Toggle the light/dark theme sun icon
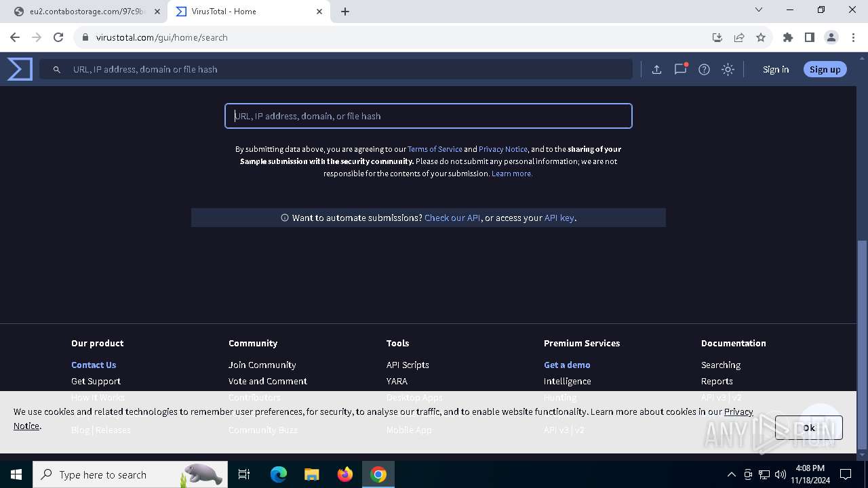Image resolution: width=868 pixels, height=488 pixels. tap(728, 69)
